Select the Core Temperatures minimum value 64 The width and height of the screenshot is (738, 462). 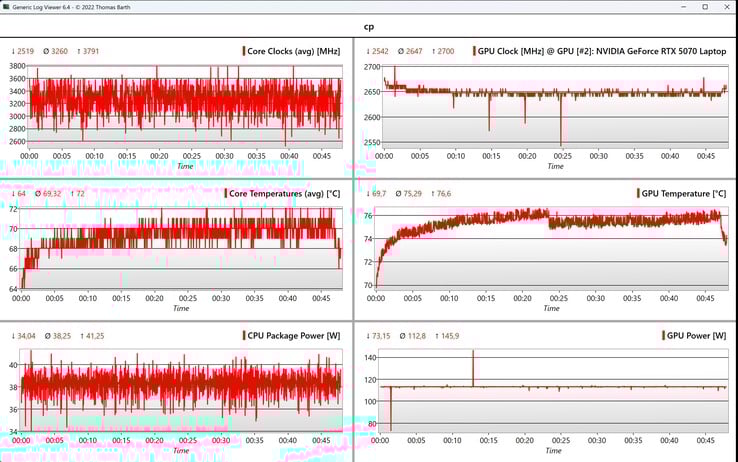point(19,193)
